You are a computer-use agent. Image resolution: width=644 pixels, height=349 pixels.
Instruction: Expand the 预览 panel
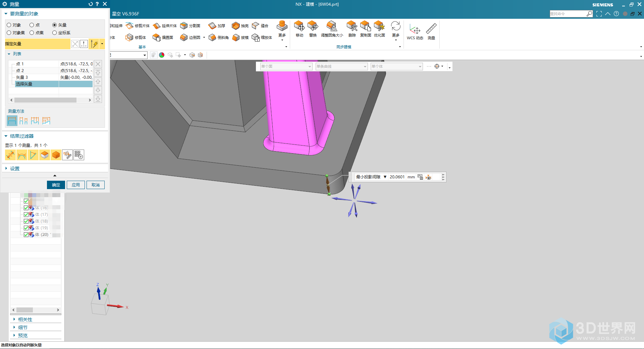click(x=14, y=336)
